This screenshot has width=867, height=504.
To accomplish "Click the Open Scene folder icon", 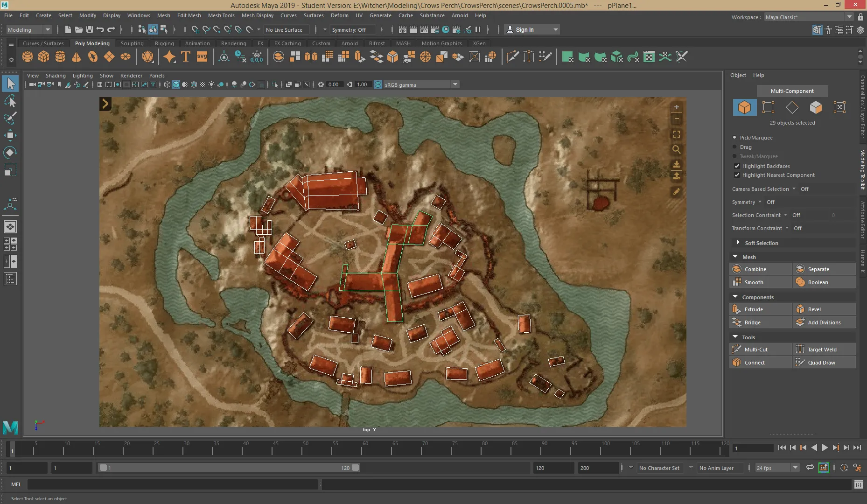I will tap(78, 29).
